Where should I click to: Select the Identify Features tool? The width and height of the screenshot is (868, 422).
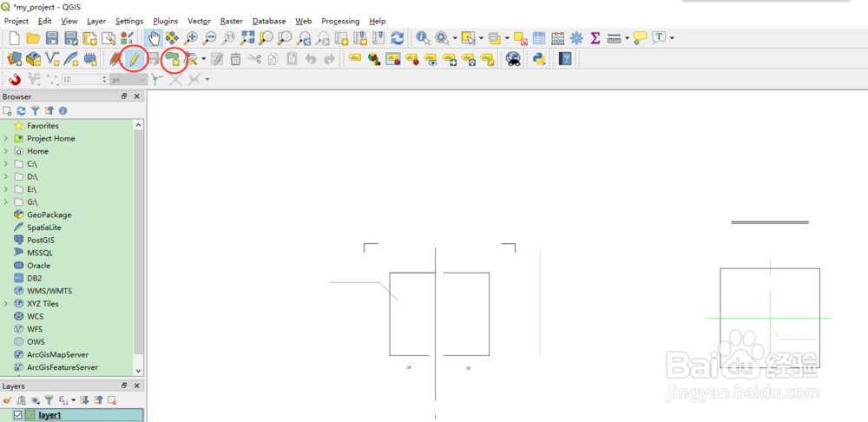pos(424,37)
